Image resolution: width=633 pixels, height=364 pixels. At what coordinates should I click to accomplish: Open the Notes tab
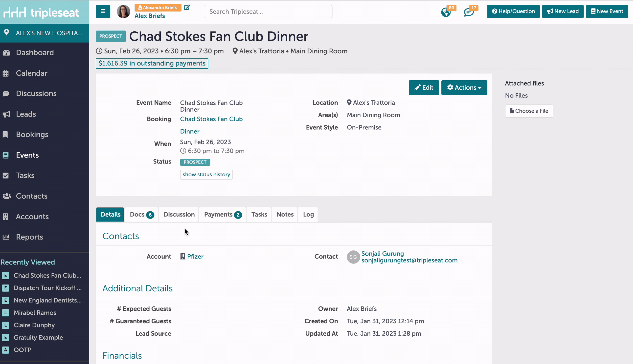285,215
